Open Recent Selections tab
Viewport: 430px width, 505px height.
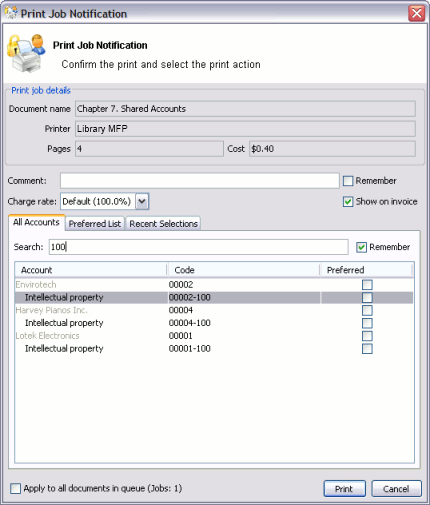tap(163, 224)
